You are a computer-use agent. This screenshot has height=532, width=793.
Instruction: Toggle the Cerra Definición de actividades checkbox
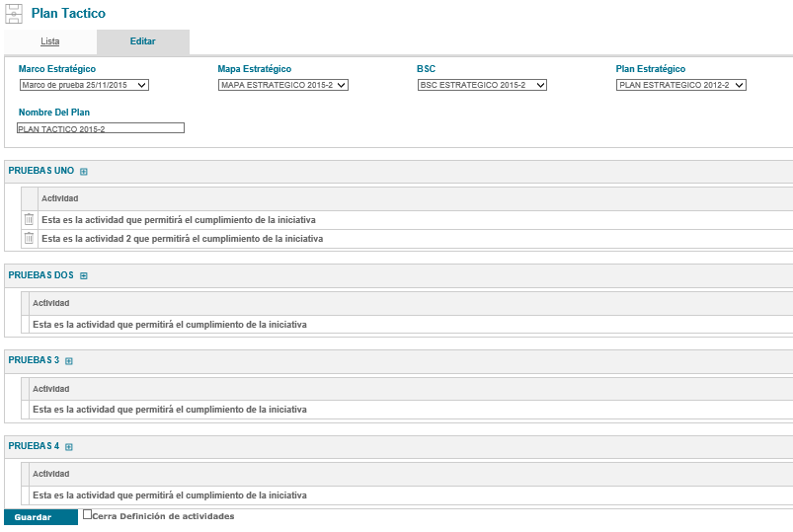[x=88, y=514]
